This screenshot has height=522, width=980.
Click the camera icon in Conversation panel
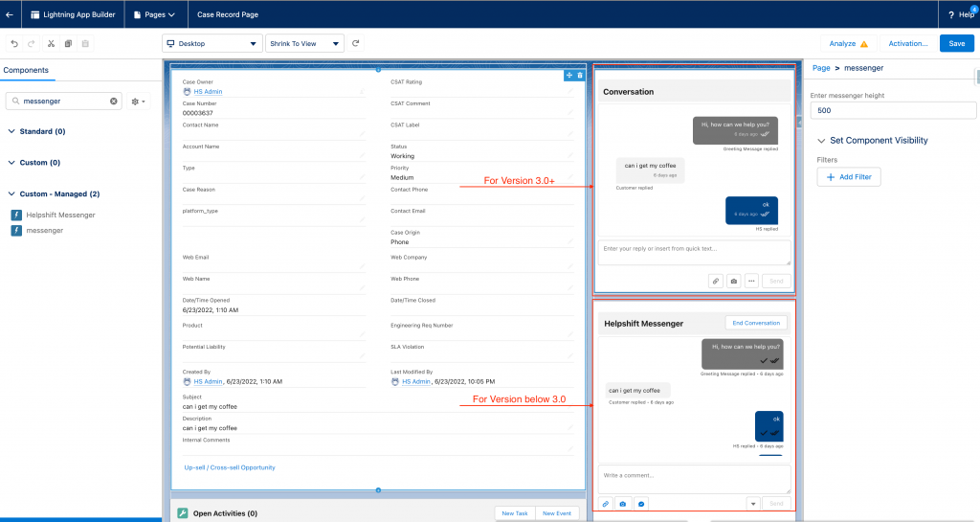pyautogui.click(x=733, y=281)
